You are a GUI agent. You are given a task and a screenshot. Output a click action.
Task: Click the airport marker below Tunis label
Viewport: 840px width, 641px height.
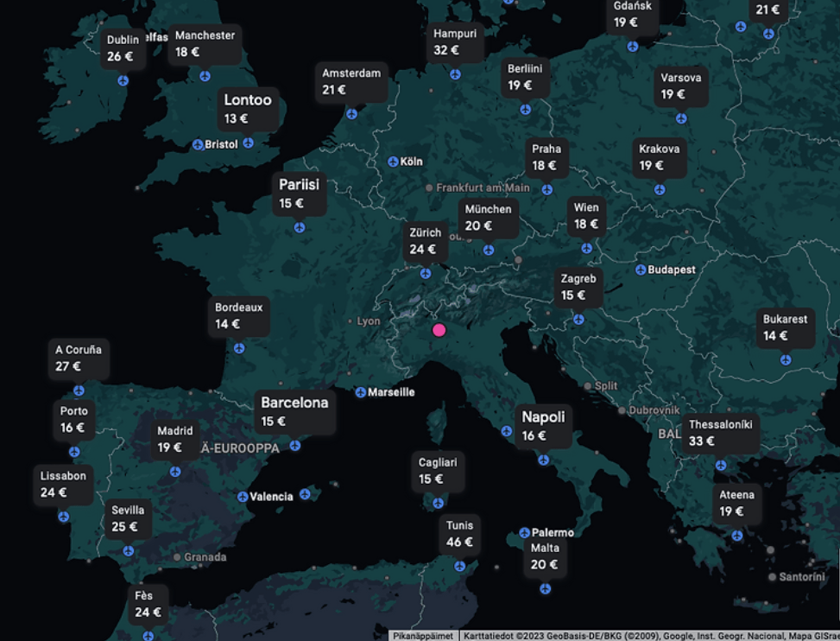pos(459,566)
